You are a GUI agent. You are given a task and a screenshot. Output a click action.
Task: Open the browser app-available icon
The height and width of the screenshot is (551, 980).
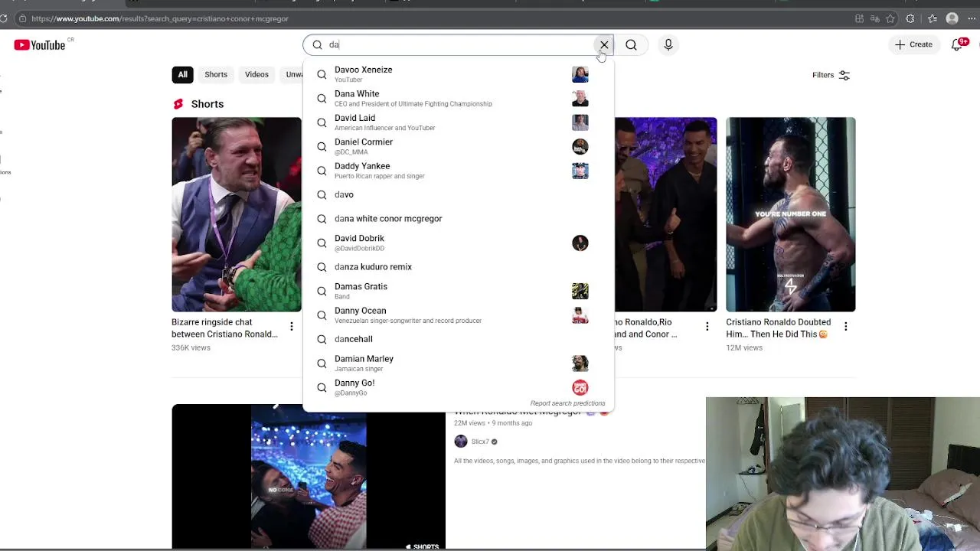click(x=859, y=18)
